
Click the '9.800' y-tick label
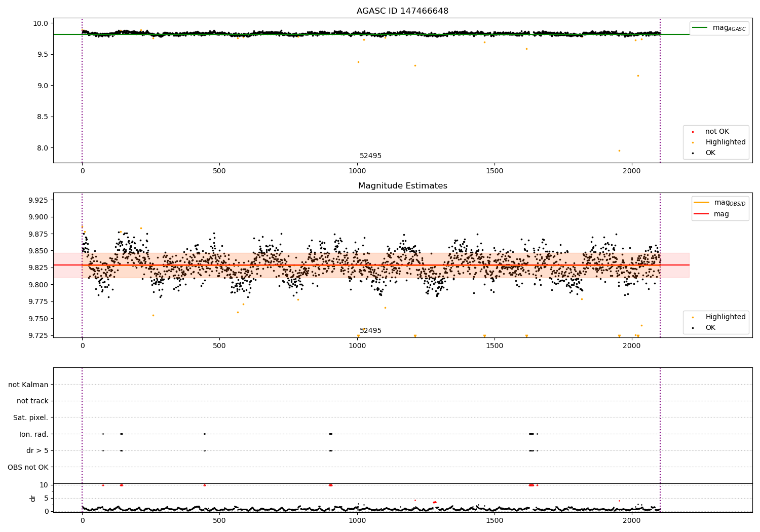38,285
